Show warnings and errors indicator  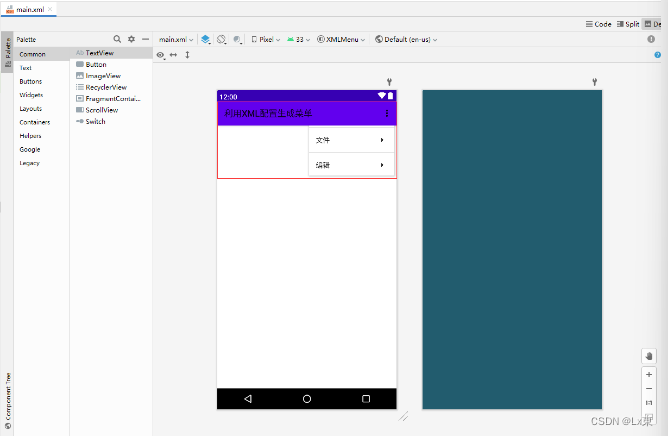(x=651, y=39)
